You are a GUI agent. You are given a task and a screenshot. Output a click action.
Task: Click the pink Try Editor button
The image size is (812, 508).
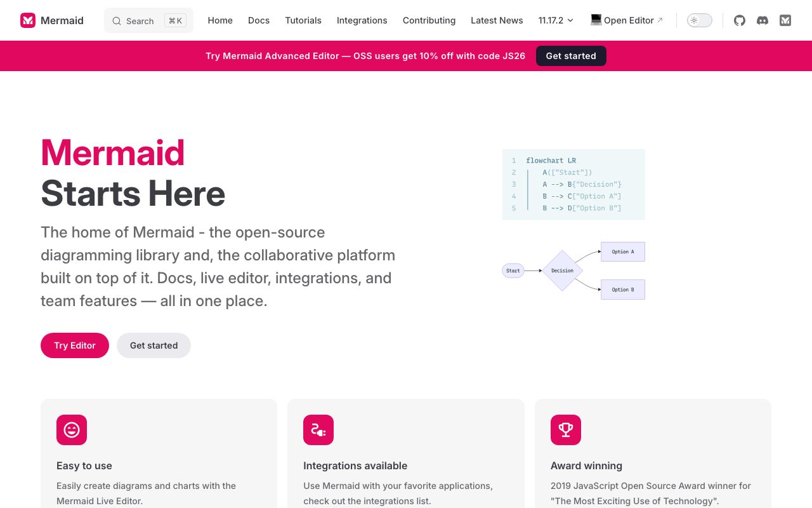click(x=75, y=345)
